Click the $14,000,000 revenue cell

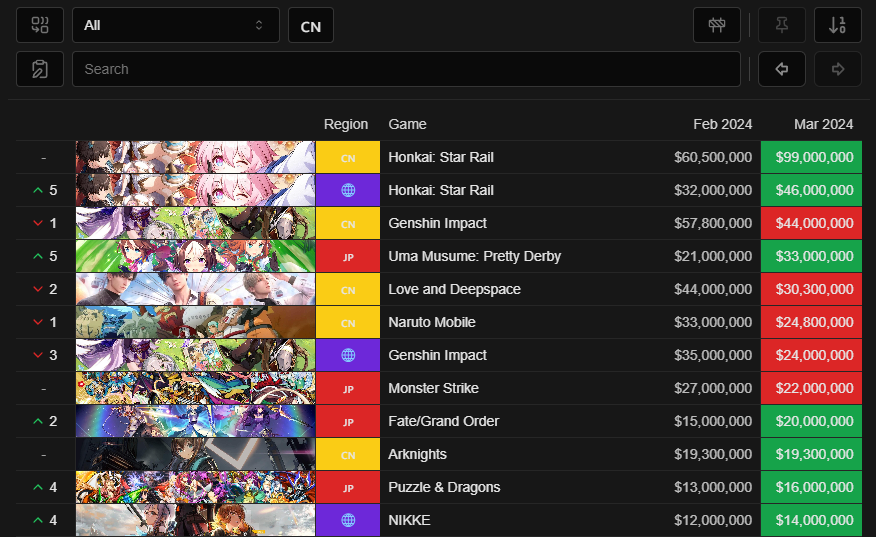811,520
